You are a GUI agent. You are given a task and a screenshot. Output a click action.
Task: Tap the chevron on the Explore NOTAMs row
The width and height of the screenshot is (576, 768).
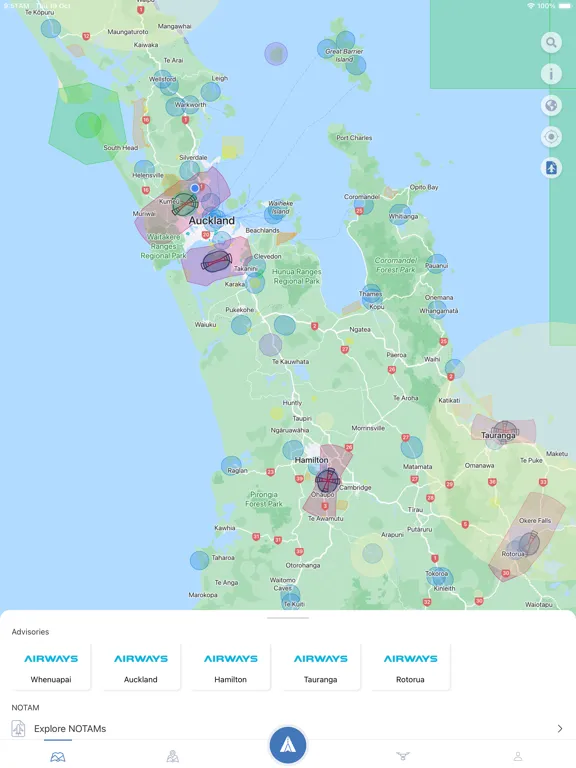point(560,729)
